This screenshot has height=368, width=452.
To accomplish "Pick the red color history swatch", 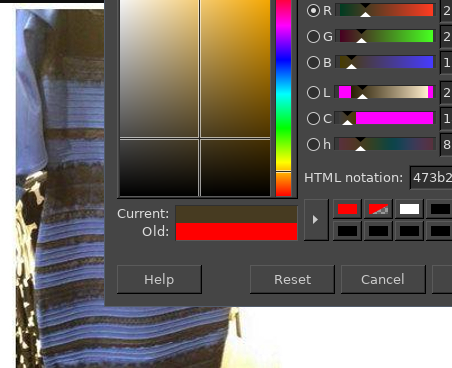I will coord(347,209).
